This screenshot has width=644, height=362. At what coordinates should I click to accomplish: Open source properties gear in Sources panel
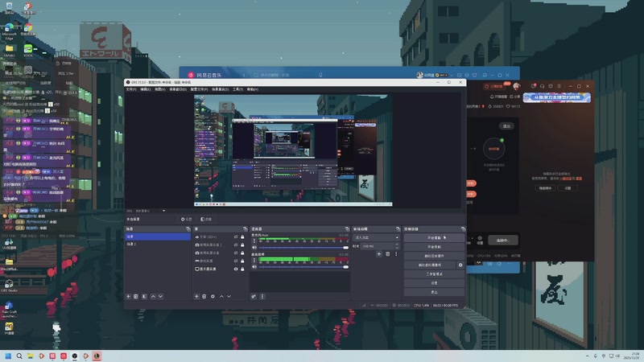(213, 296)
